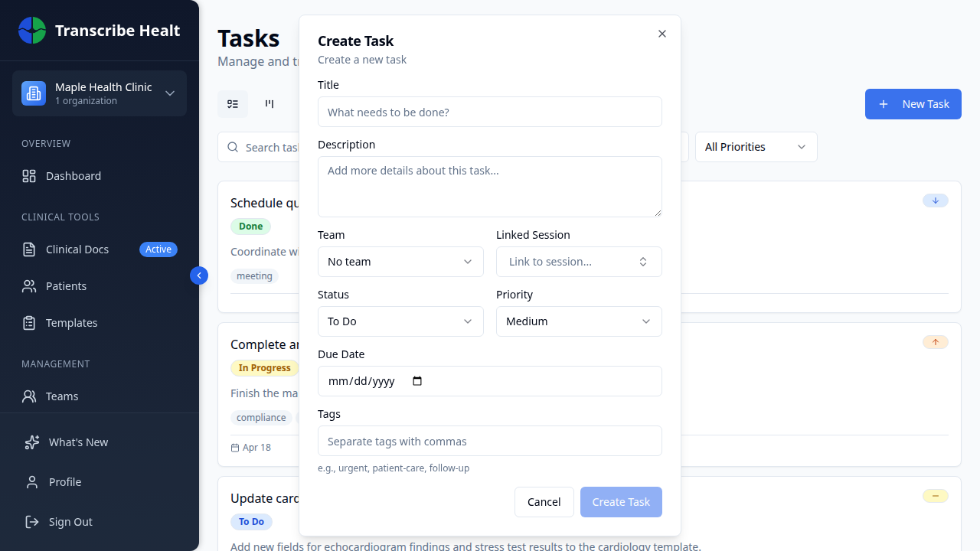This screenshot has width=980, height=551.
Task: Click the high priority arrow badge
Action: (x=935, y=342)
